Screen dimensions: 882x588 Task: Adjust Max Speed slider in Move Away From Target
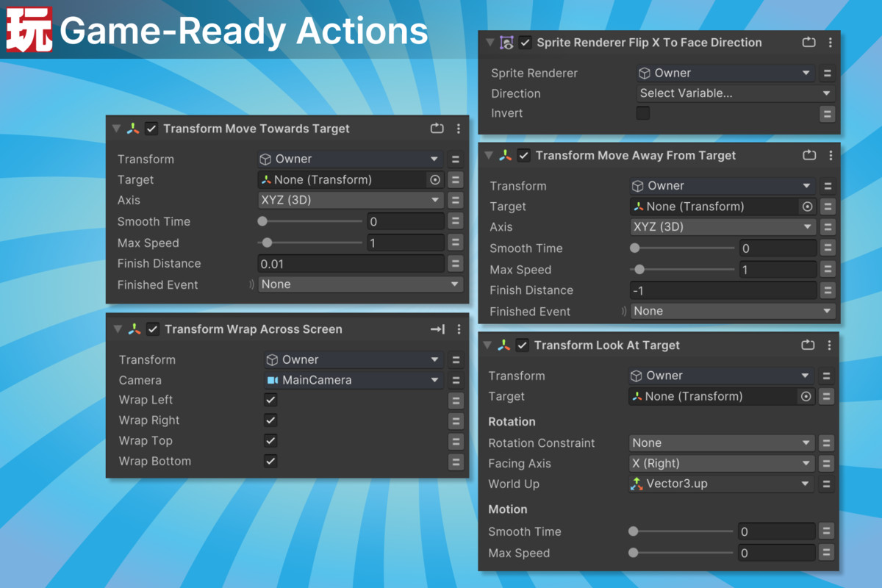pyautogui.click(x=683, y=270)
